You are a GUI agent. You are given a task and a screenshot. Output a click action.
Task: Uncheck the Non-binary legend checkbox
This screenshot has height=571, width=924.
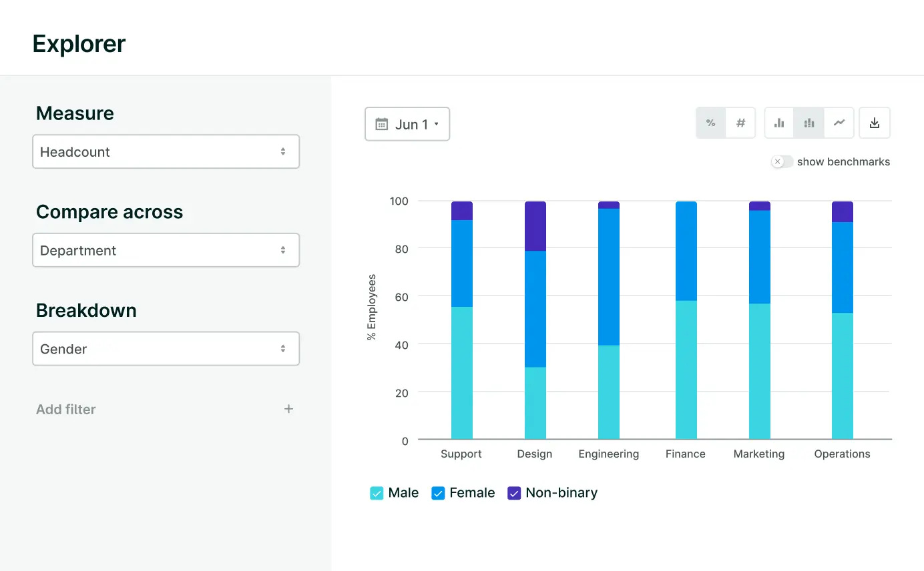pos(514,493)
